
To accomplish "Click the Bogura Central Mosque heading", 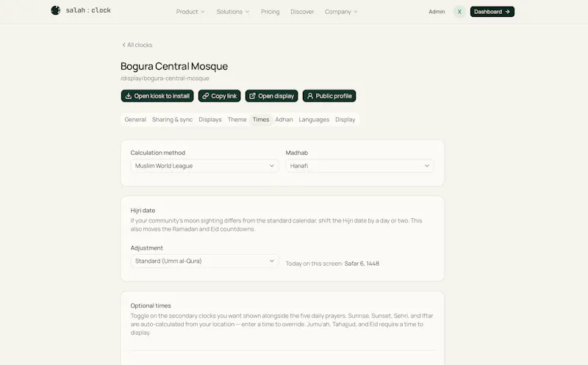I will click(x=174, y=66).
